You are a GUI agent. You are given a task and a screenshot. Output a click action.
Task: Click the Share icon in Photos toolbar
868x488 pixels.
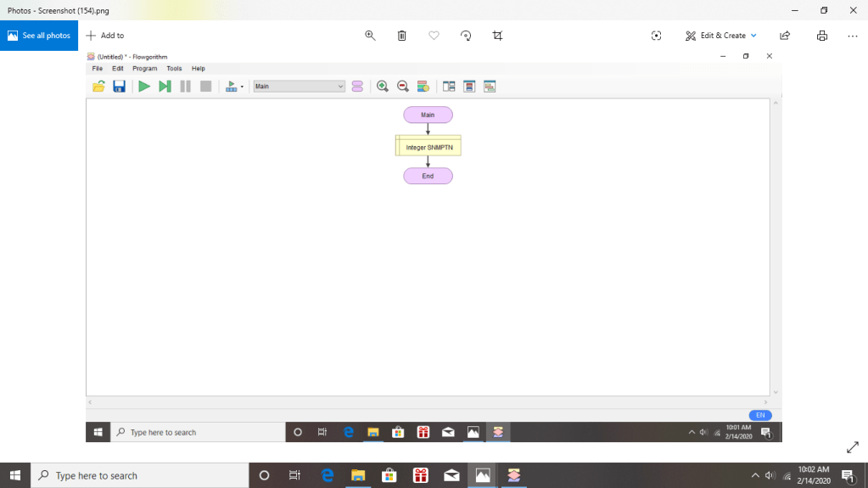[785, 36]
